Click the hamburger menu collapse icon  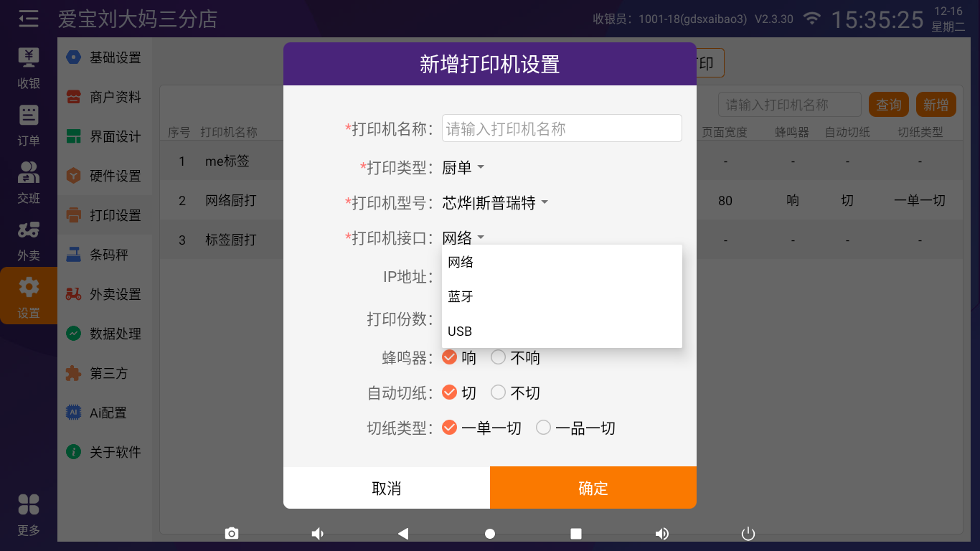[29, 19]
